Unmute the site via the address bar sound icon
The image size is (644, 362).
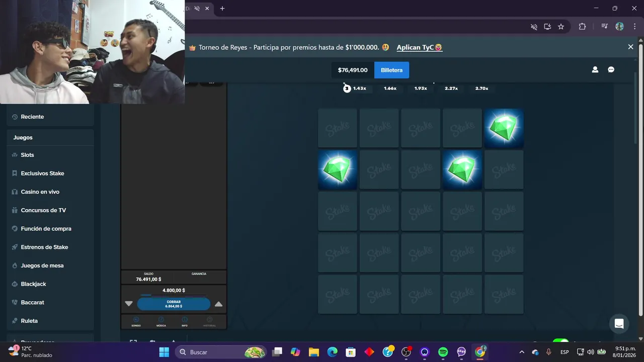coord(534,27)
